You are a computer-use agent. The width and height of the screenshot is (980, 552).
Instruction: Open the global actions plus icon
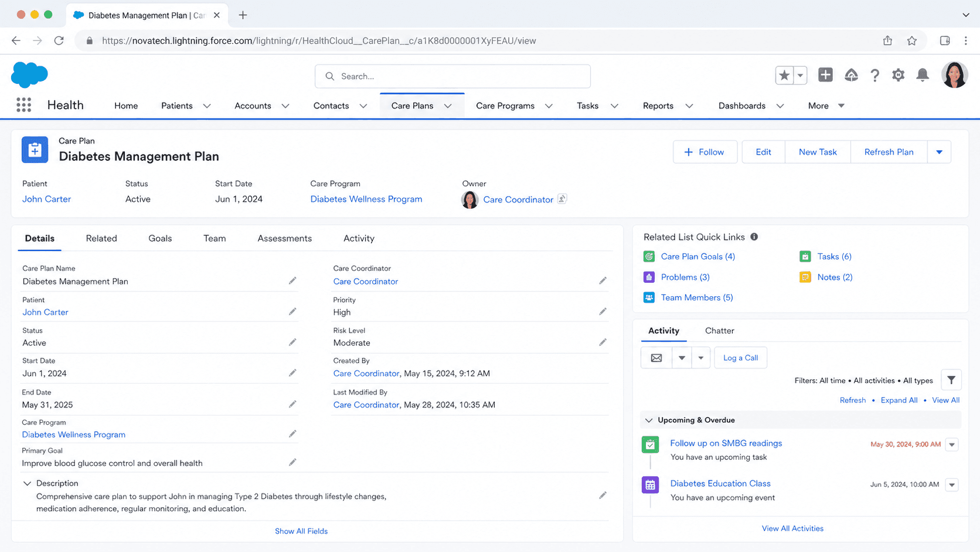pos(825,74)
